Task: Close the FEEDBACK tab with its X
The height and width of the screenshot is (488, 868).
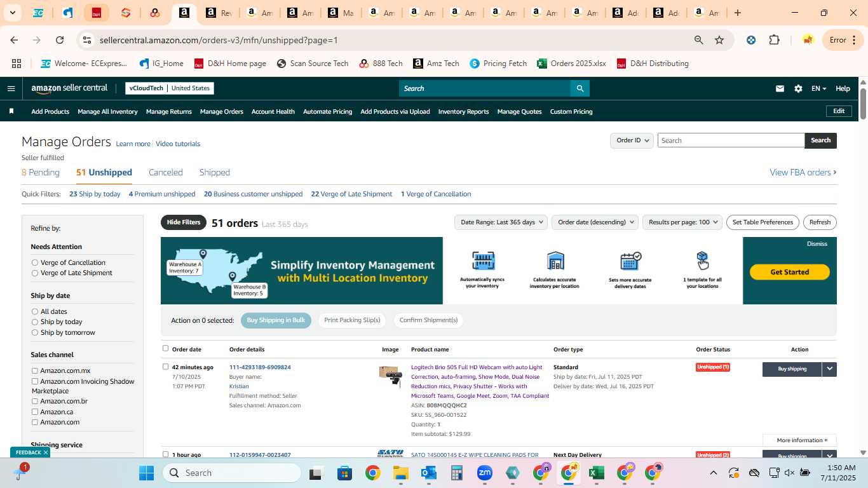Action: (x=46, y=452)
